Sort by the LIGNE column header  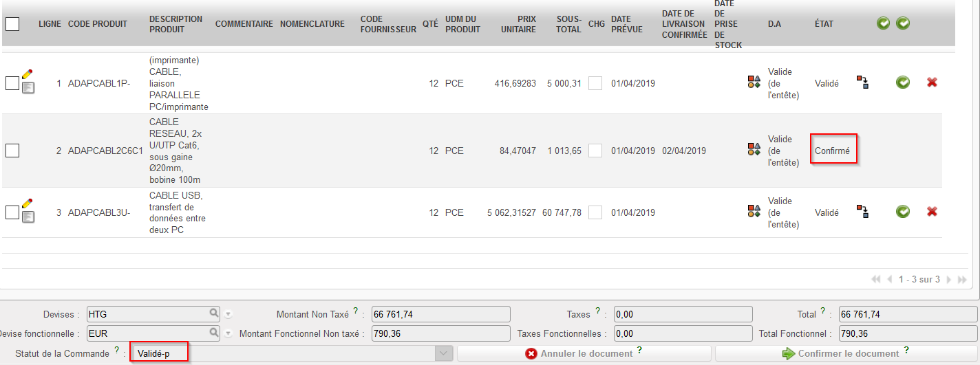coord(50,24)
